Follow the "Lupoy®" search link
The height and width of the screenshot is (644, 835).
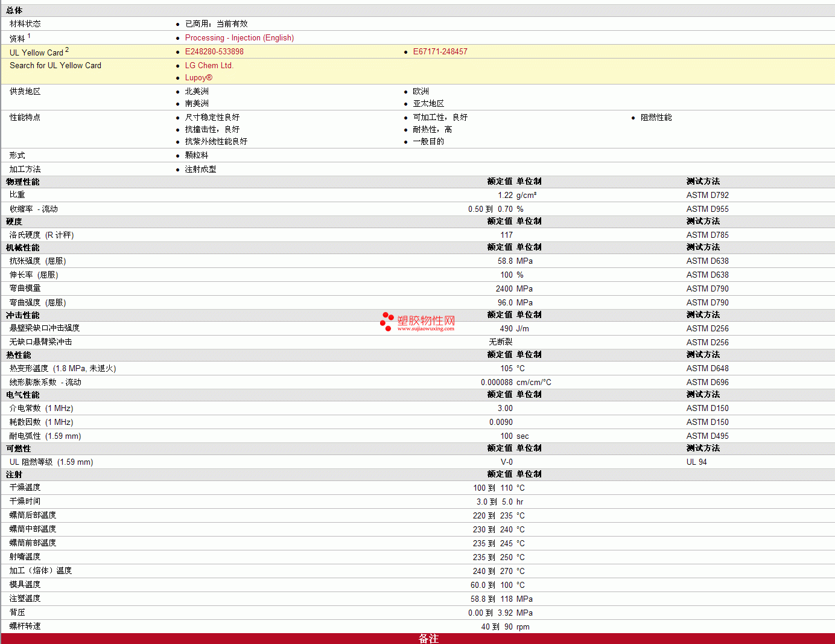tap(198, 78)
